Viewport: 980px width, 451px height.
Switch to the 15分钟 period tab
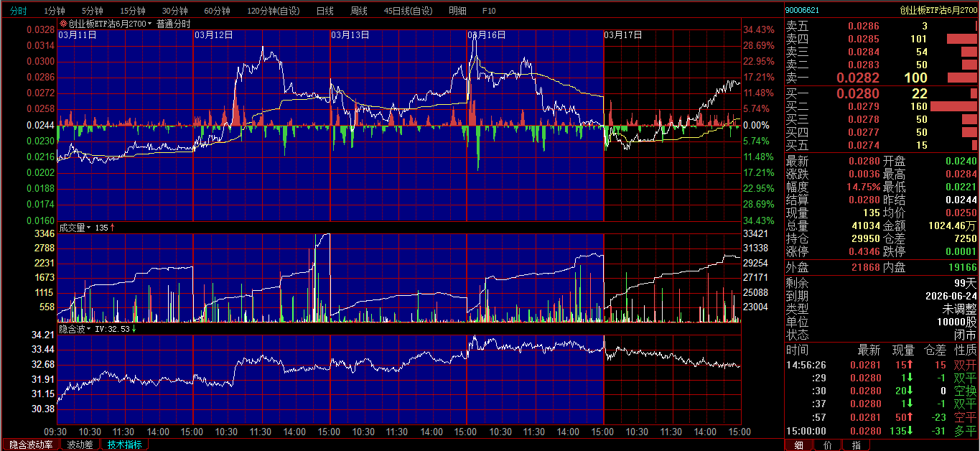[x=132, y=11]
